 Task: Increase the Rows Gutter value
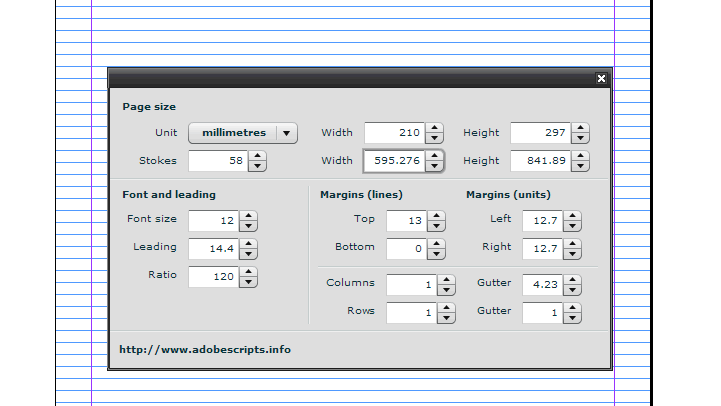coord(572,308)
